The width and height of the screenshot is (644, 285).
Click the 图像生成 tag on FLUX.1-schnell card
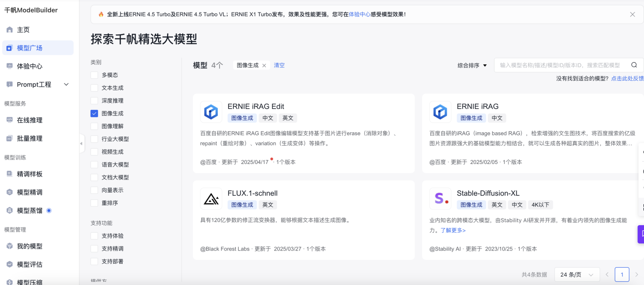pyautogui.click(x=242, y=205)
